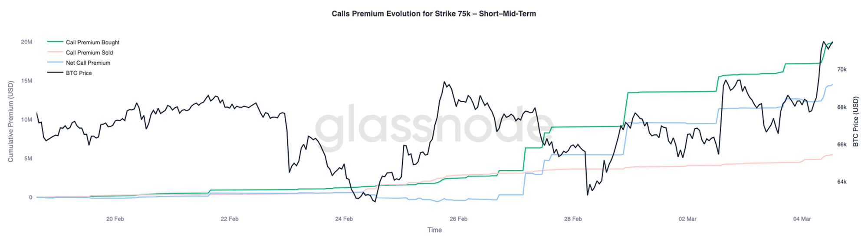
Task: Click the BTC Price (USD) axis title
Action: click(x=856, y=122)
